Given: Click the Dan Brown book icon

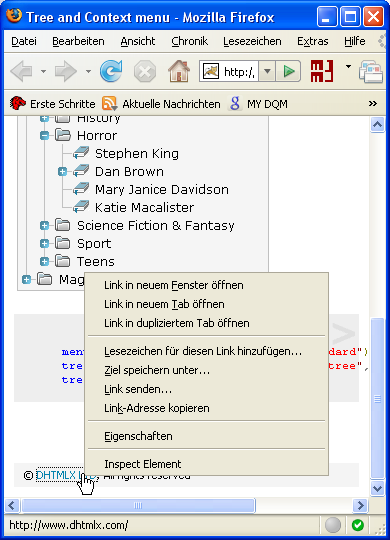Looking at the screenshot, I should 81,171.
